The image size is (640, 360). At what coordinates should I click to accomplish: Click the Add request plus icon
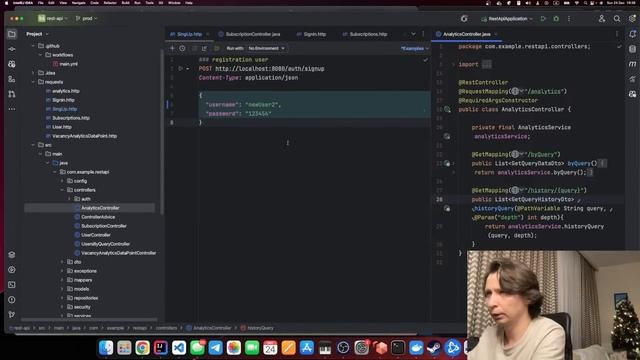pyautogui.click(x=172, y=48)
